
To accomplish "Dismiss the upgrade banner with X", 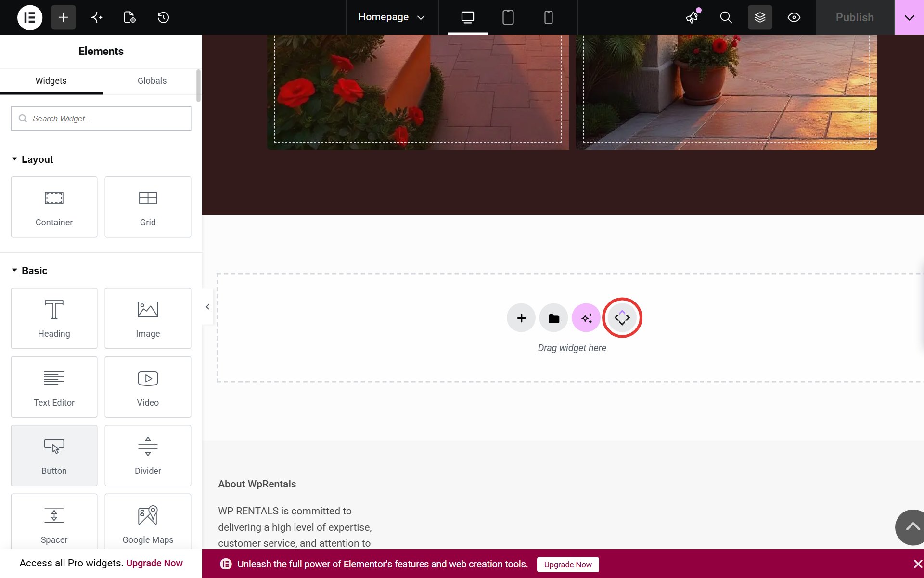I will coord(918,564).
